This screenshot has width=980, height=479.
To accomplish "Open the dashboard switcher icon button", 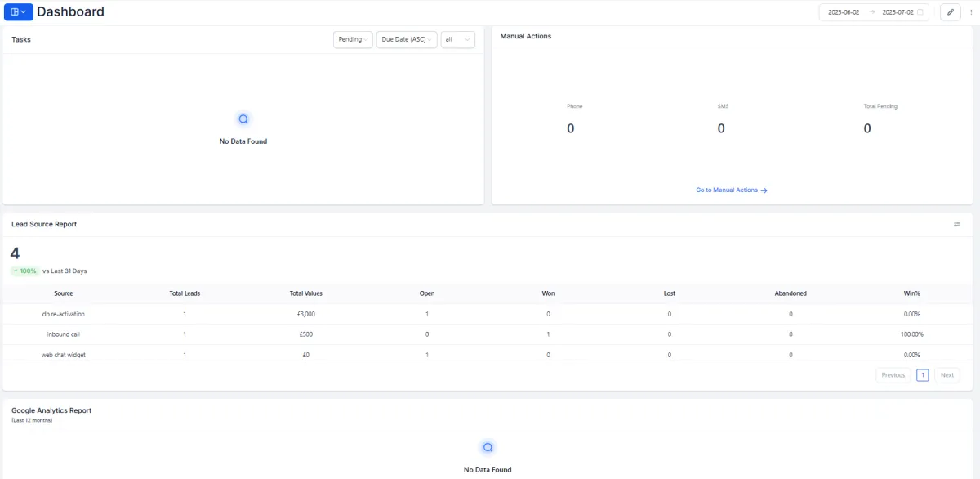I will pos(19,11).
